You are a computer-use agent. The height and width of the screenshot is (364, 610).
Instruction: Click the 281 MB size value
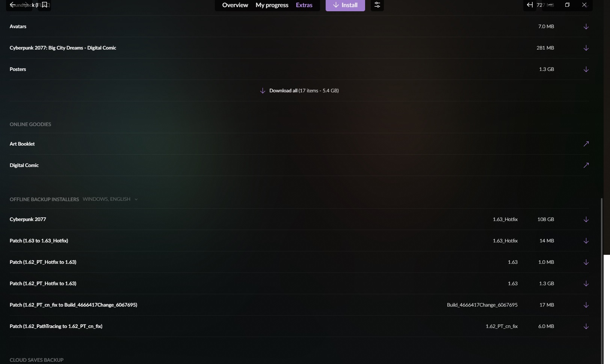(545, 48)
